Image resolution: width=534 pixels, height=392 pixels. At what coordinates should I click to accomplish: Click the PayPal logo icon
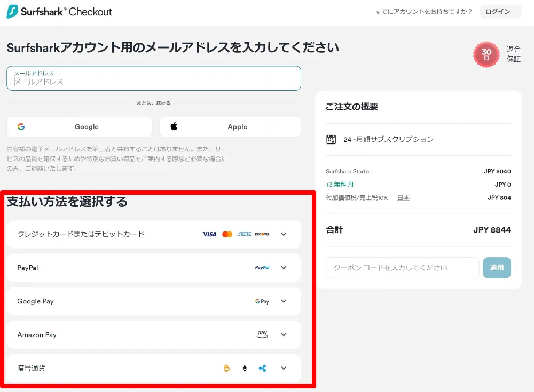[x=262, y=267]
